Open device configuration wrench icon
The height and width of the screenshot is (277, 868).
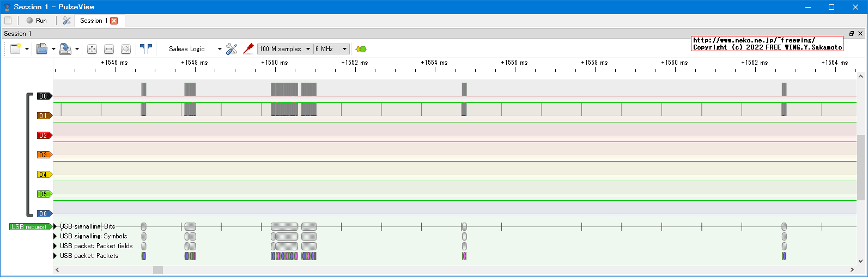click(x=232, y=49)
